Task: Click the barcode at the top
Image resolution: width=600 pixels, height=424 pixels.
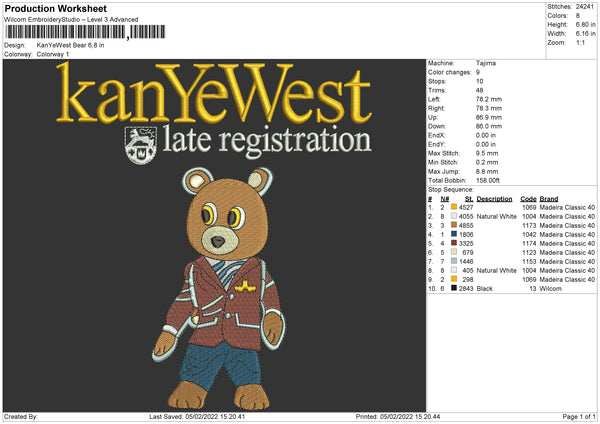Action: point(85,32)
